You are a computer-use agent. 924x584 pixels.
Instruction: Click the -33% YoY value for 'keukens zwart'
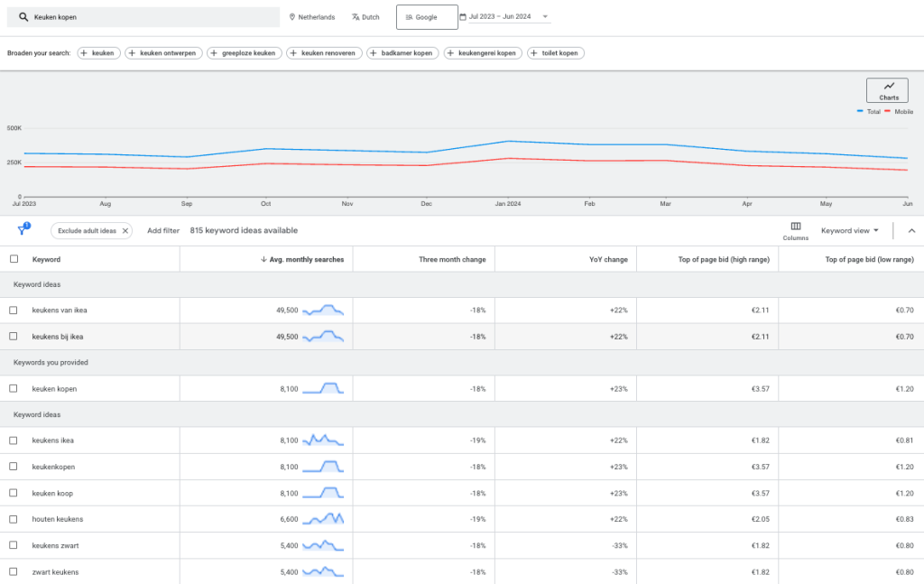click(x=619, y=545)
